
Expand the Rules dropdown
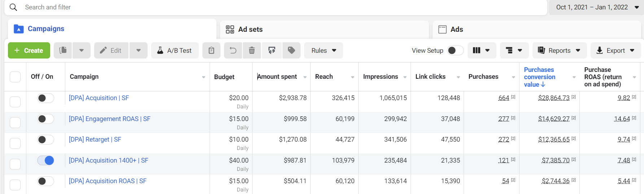click(x=324, y=51)
